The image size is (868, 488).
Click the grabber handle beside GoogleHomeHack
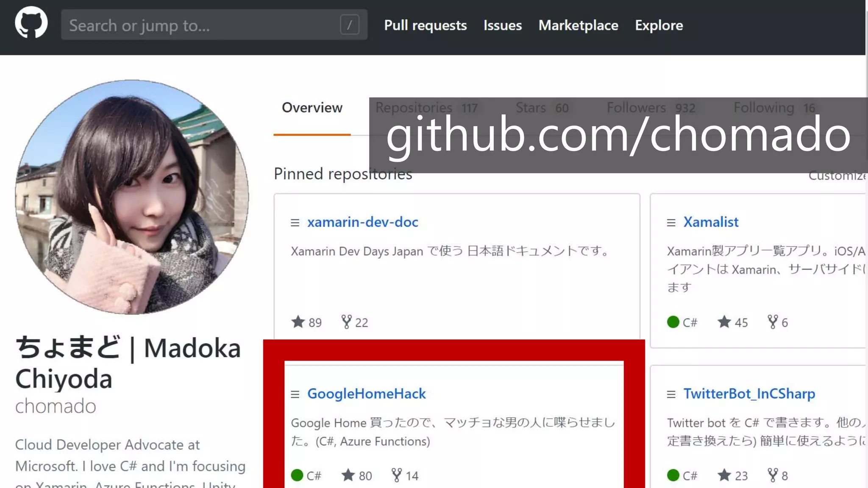tap(295, 394)
